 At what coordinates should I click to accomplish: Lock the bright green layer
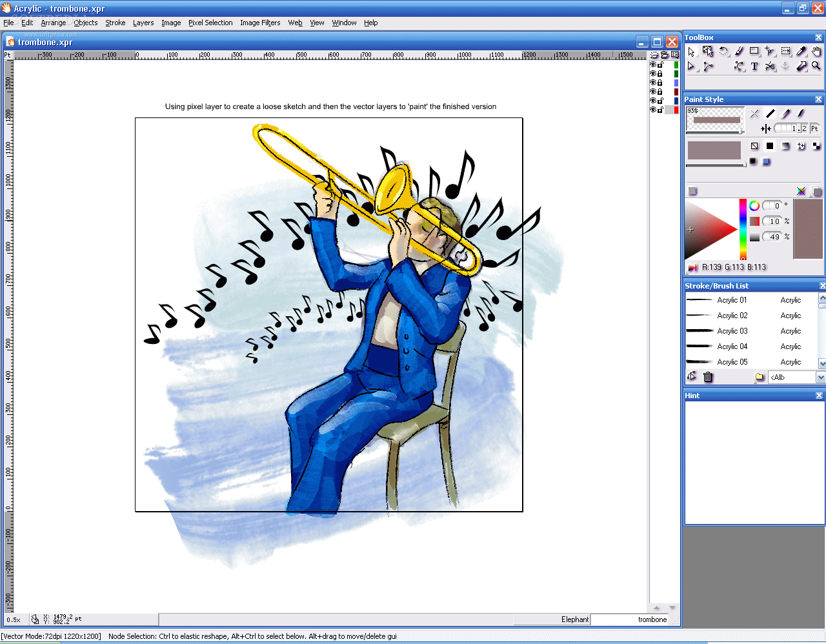pyautogui.click(x=660, y=65)
